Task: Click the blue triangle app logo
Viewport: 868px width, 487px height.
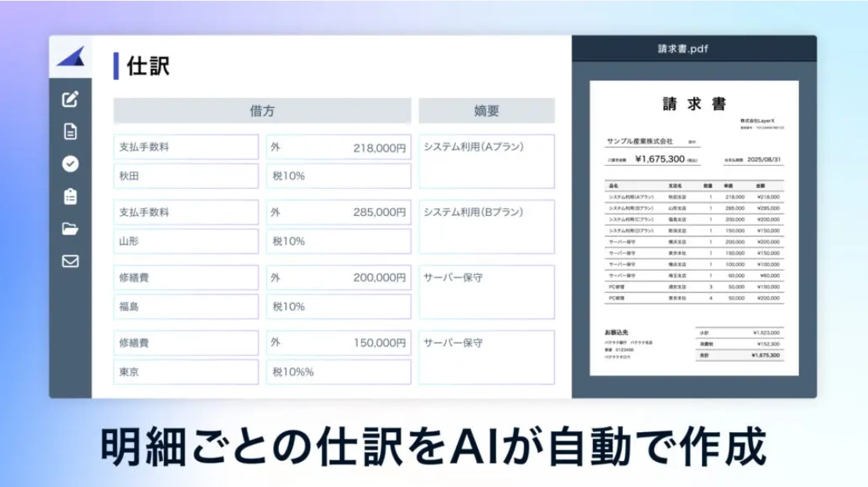Action: (71, 56)
